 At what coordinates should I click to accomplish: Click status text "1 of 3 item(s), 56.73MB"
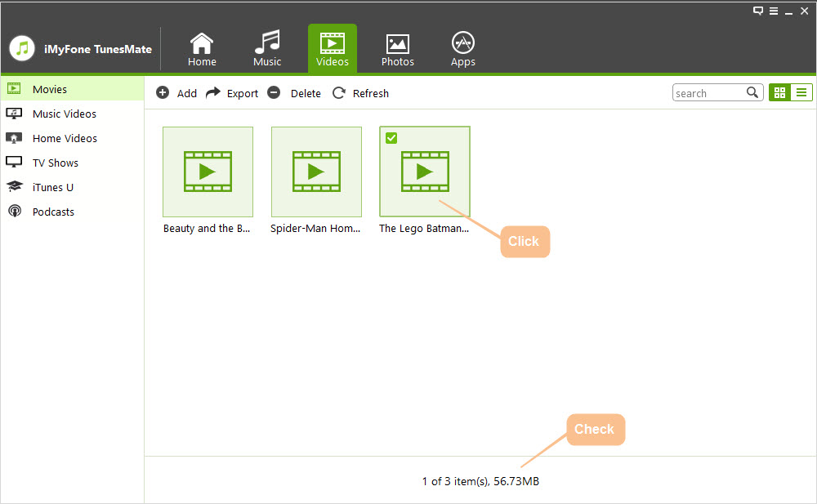tap(480, 481)
